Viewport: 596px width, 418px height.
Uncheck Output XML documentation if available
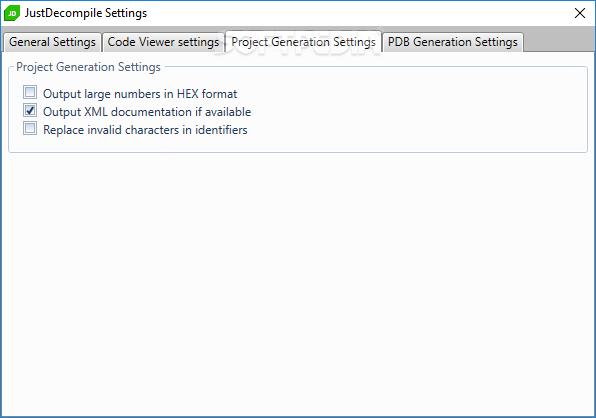click(x=30, y=111)
